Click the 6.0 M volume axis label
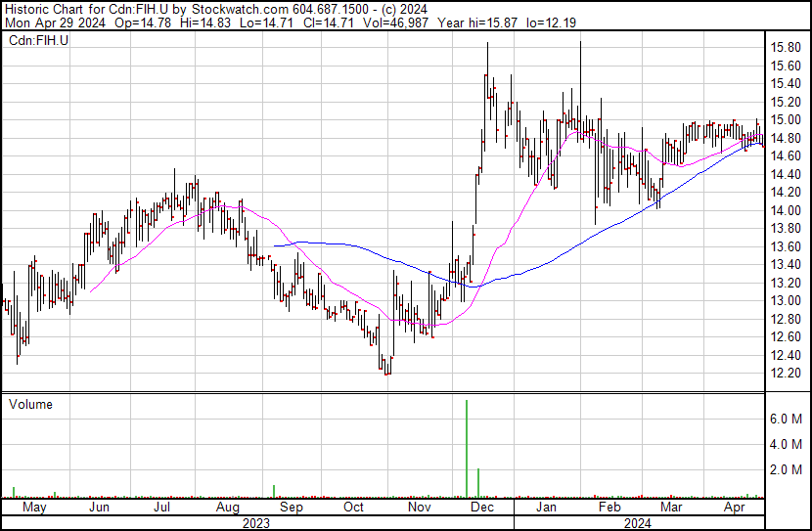Screen dimensions: 812x531 tap(788, 419)
